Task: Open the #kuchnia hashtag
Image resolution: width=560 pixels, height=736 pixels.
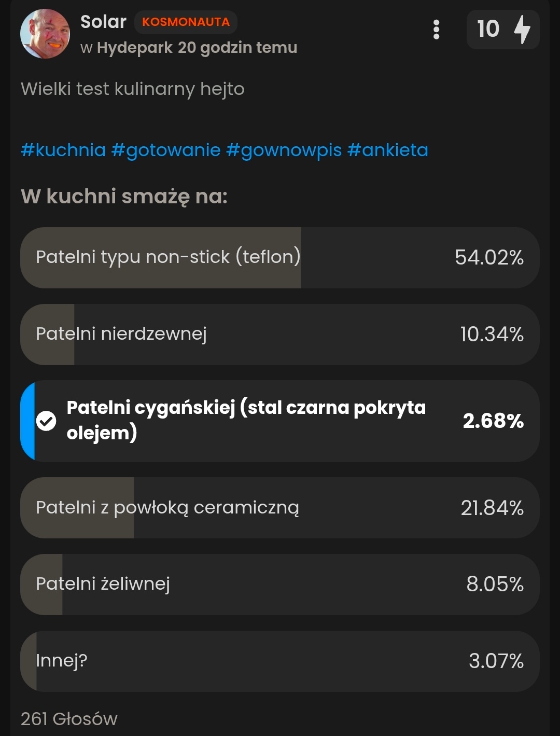Action: tap(63, 150)
